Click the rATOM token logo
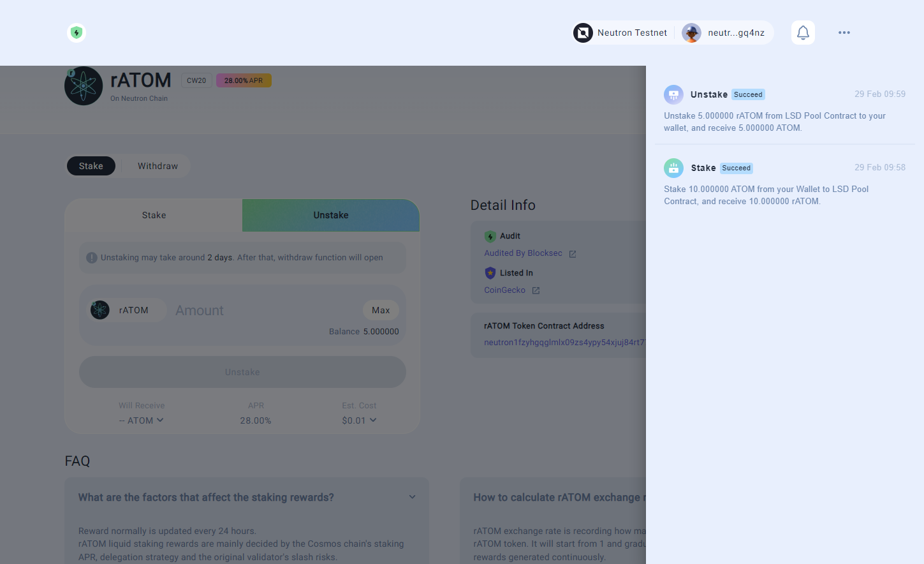The height and width of the screenshot is (564, 924). (84, 85)
